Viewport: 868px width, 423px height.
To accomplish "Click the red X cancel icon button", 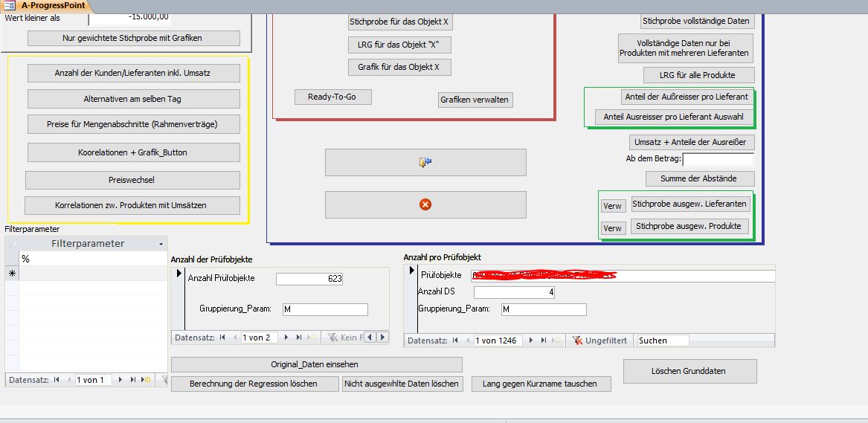I will tap(425, 204).
